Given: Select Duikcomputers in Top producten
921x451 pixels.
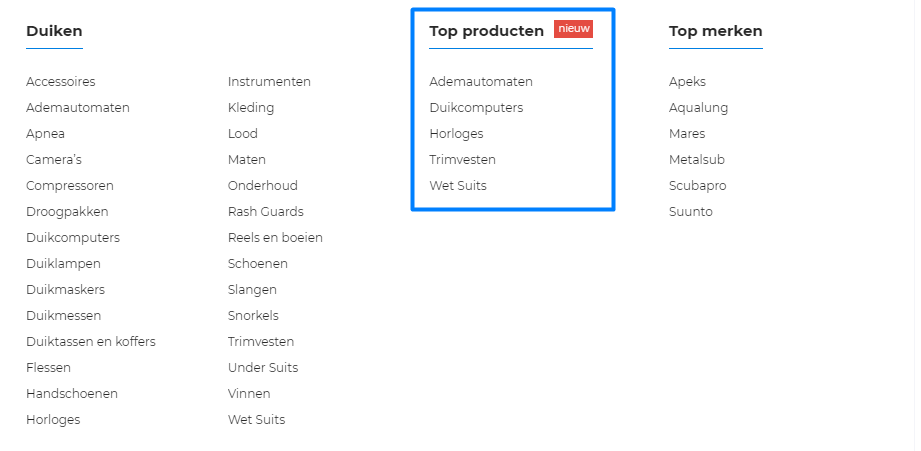Looking at the screenshot, I should click(476, 107).
